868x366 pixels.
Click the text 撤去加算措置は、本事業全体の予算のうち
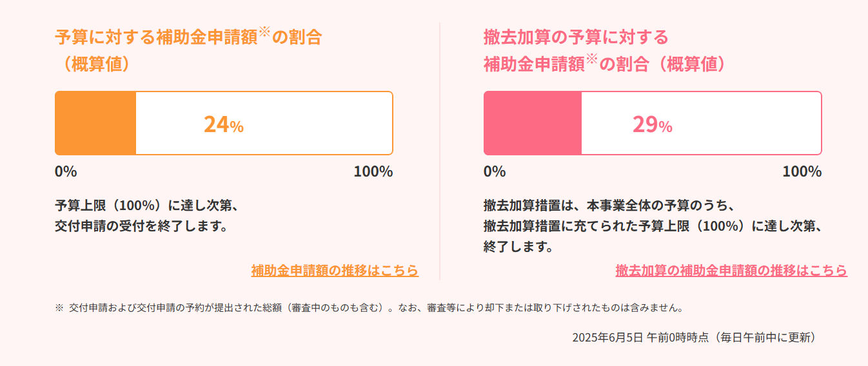click(x=609, y=206)
